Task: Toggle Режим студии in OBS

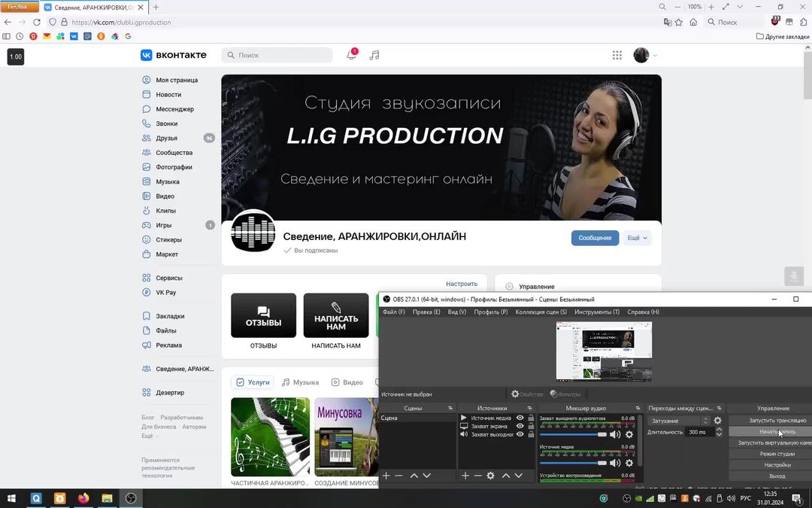Action: [x=777, y=454]
